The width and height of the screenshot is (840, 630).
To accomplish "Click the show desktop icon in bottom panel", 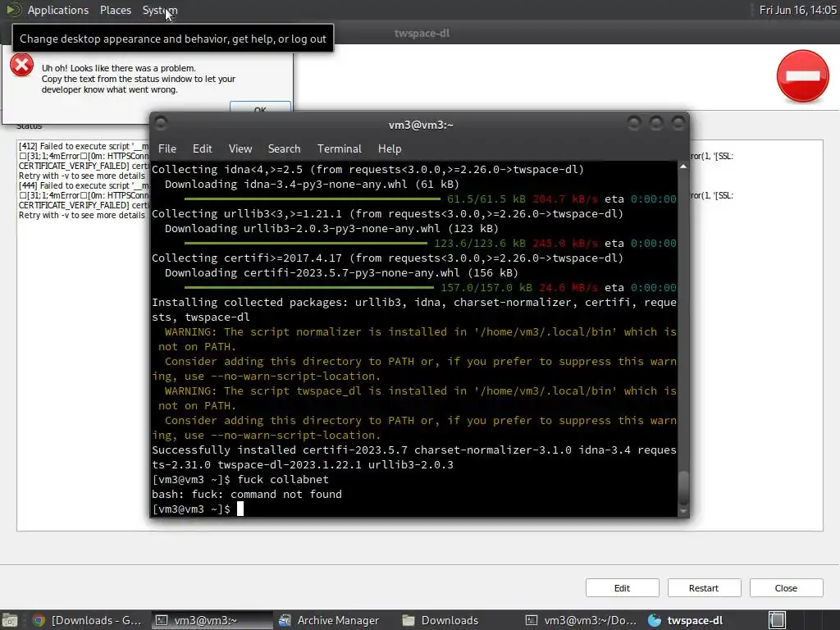I will (10, 620).
